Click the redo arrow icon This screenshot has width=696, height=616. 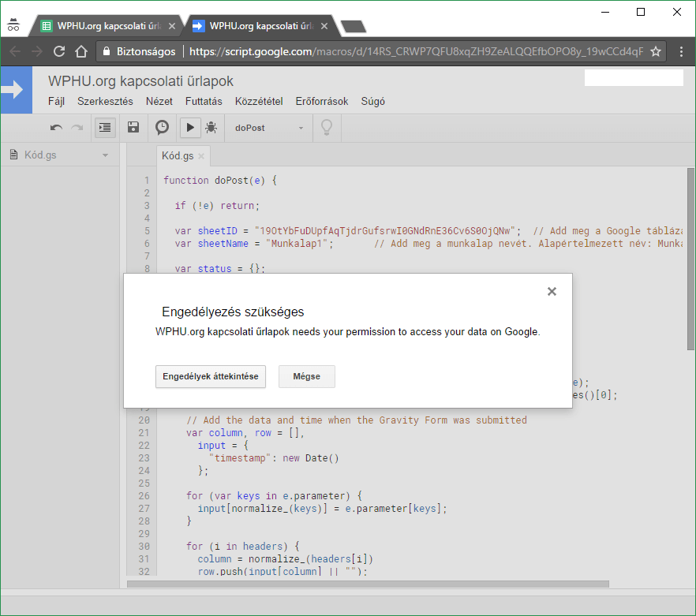tap(77, 128)
